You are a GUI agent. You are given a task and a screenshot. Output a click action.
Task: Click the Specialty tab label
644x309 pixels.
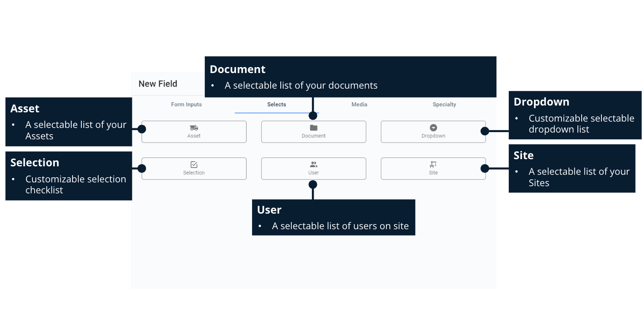(x=444, y=104)
